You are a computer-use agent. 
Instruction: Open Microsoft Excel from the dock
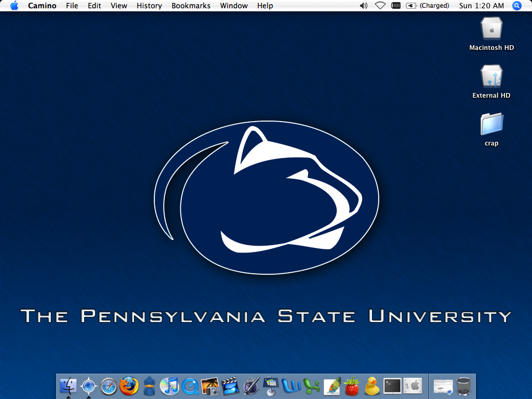pos(312,386)
